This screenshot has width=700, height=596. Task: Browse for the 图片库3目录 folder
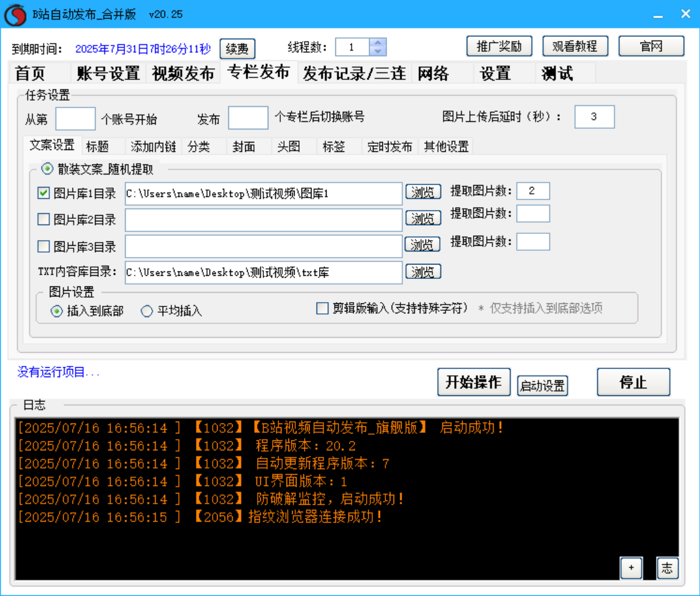[x=422, y=245]
